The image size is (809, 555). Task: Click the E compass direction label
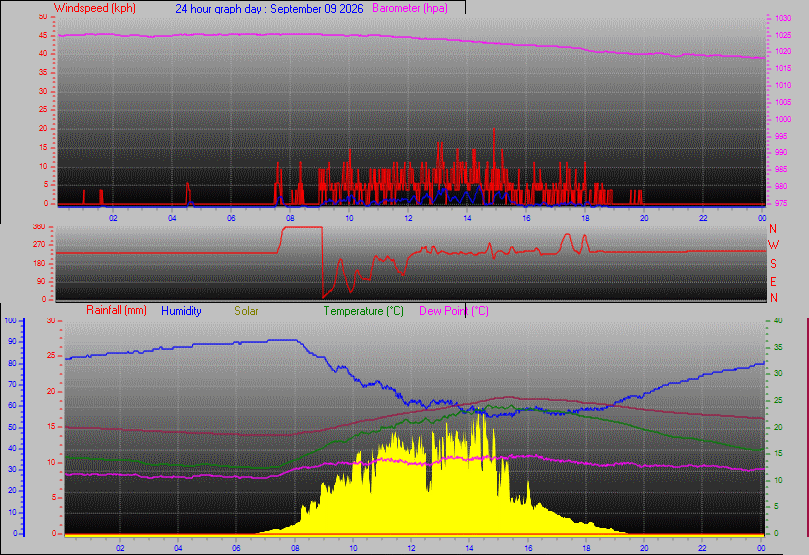(773, 282)
